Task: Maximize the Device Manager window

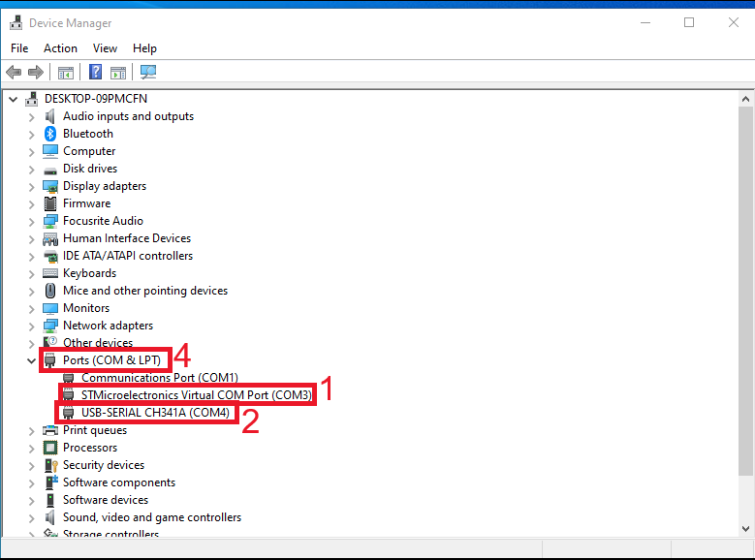Action: click(x=689, y=22)
